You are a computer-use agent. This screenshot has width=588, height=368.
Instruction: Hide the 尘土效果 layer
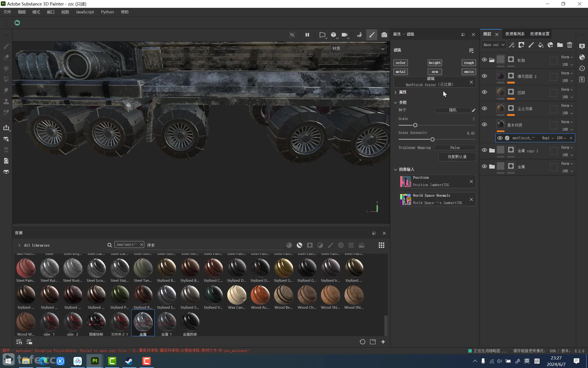pyautogui.click(x=484, y=108)
